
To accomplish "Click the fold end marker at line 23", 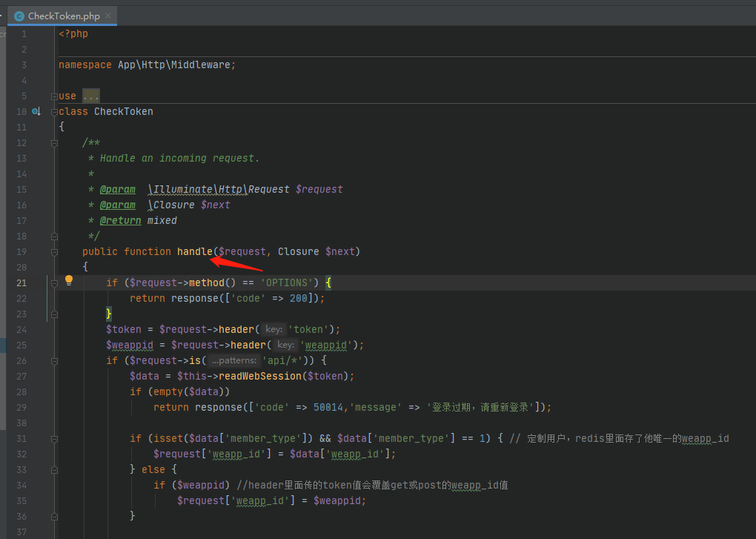I will [54, 314].
